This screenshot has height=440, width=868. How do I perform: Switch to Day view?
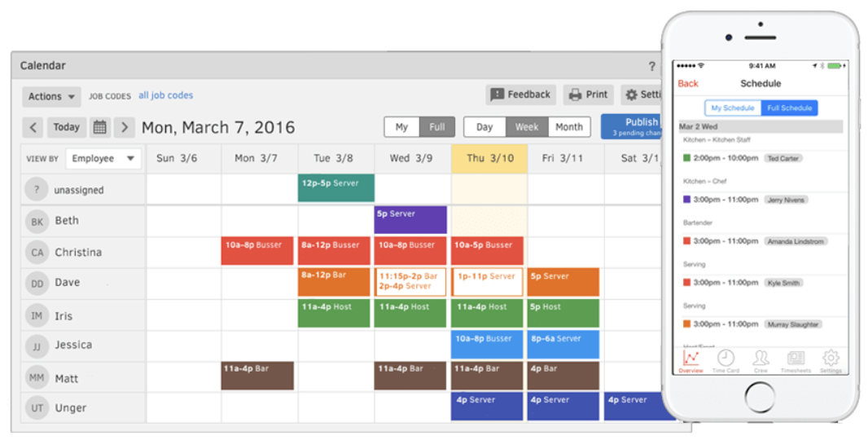(484, 127)
